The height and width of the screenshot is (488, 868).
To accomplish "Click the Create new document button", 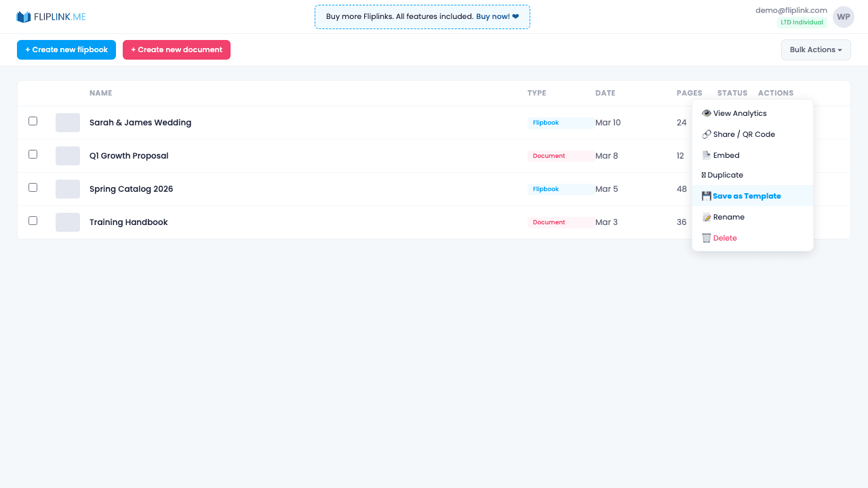I will (176, 49).
